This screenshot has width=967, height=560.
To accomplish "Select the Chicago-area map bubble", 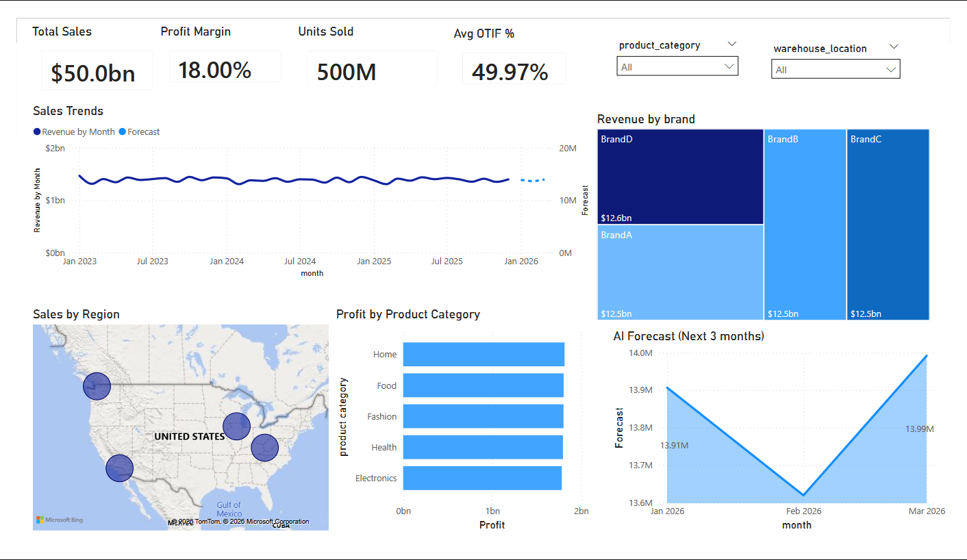I will point(237,427).
